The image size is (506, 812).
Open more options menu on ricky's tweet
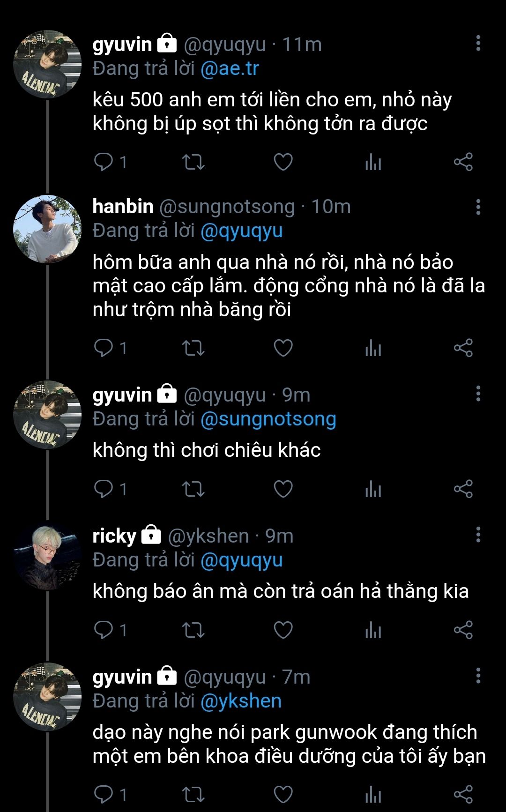478,535
